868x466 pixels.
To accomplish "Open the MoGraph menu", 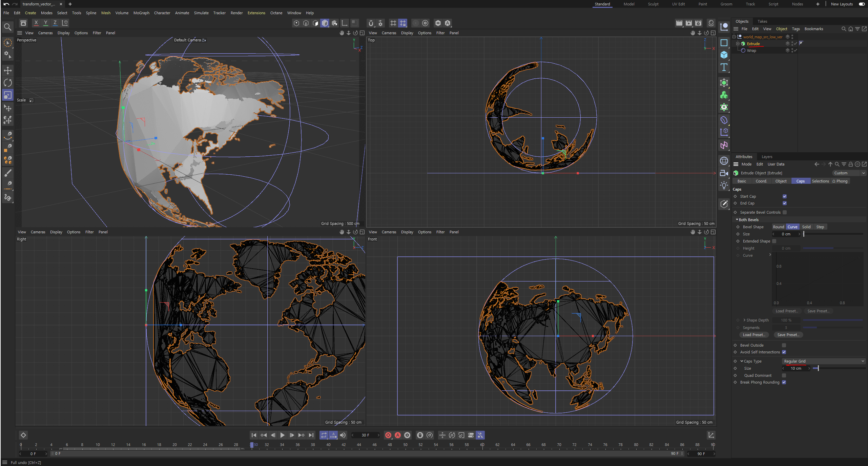I will (141, 13).
